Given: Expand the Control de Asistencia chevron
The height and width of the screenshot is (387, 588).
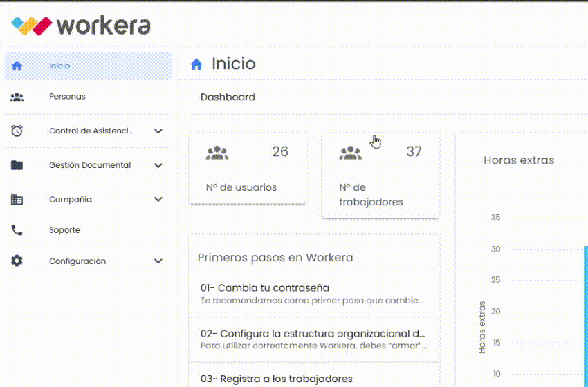Looking at the screenshot, I should pyautogui.click(x=158, y=131).
